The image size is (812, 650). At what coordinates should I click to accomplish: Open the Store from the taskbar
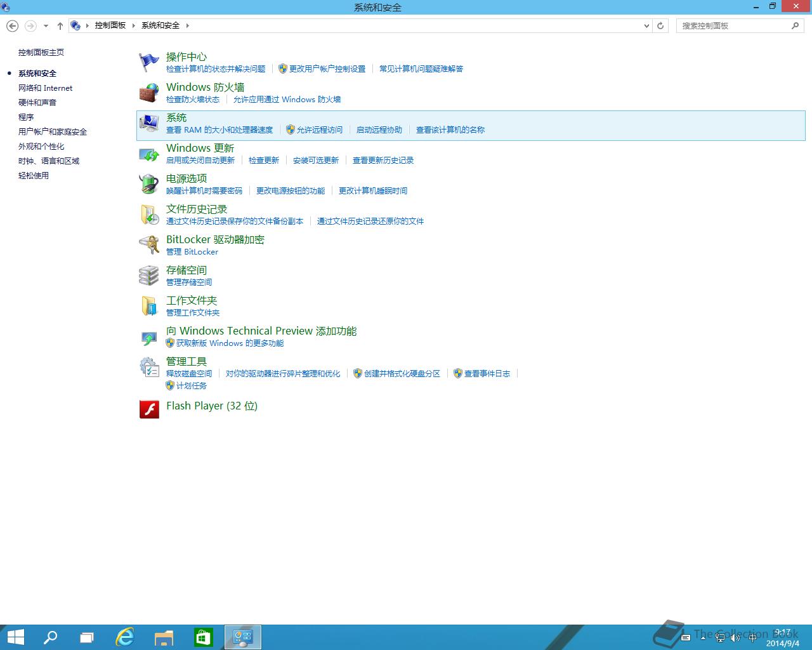pyautogui.click(x=203, y=637)
